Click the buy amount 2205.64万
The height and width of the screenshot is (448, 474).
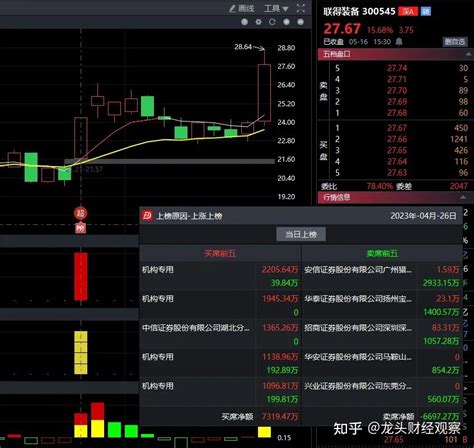(x=280, y=269)
